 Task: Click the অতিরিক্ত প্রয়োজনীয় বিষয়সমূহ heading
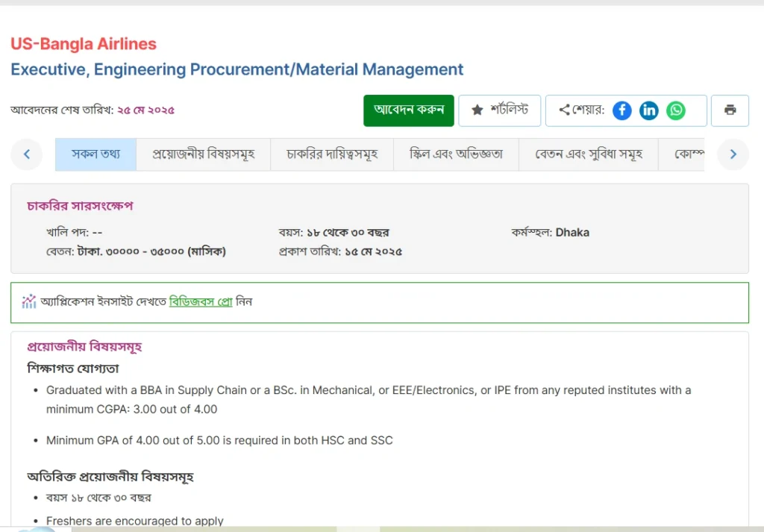110,477
